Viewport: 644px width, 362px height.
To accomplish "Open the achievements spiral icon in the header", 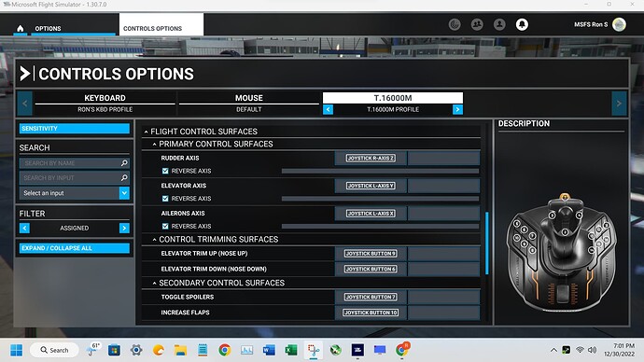I will point(455,24).
